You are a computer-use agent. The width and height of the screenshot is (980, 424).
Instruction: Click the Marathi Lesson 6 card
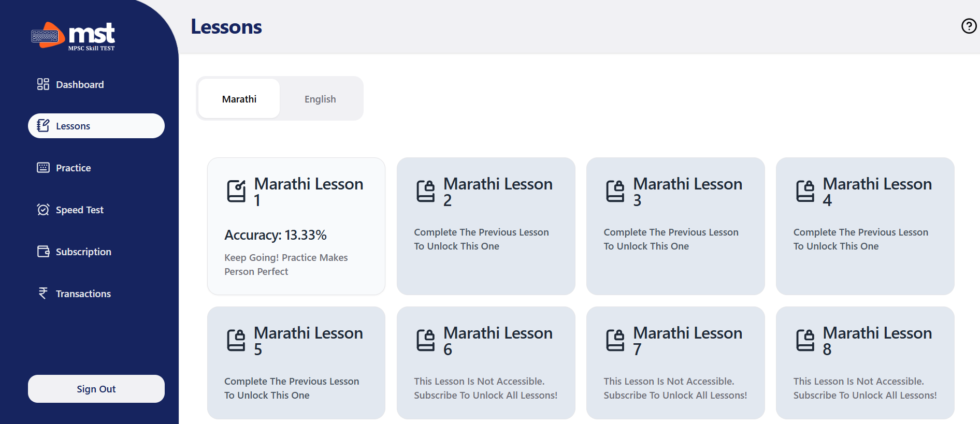coord(486,362)
